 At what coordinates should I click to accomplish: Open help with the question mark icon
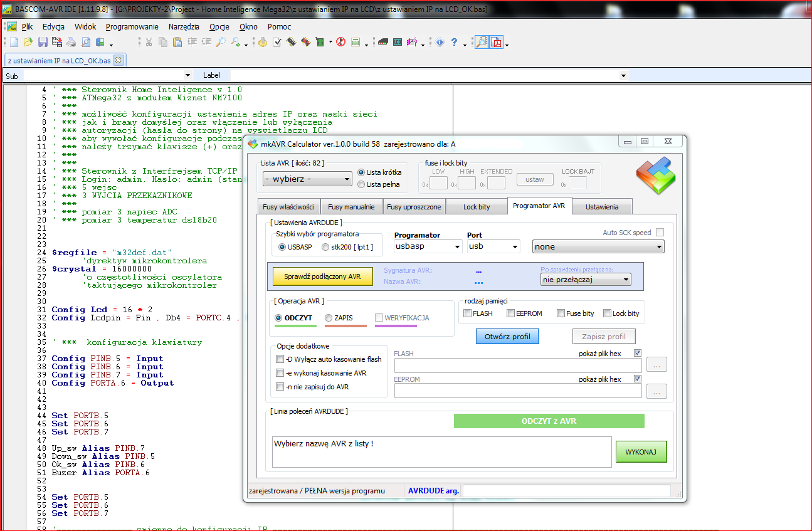coord(454,43)
